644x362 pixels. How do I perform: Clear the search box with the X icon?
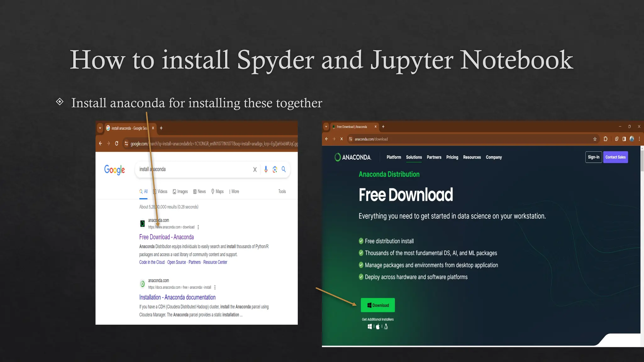coord(255,170)
